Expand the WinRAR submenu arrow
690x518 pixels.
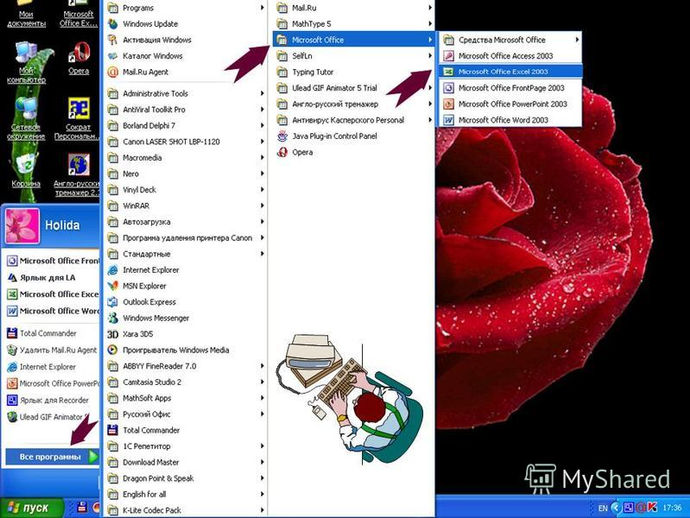[x=262, y=206]
